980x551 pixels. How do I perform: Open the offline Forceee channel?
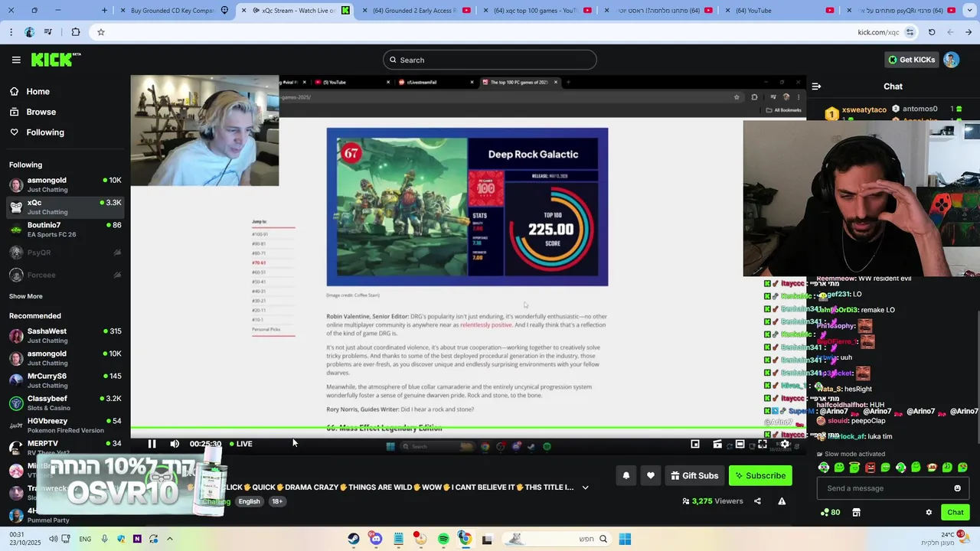coord(65,275)
